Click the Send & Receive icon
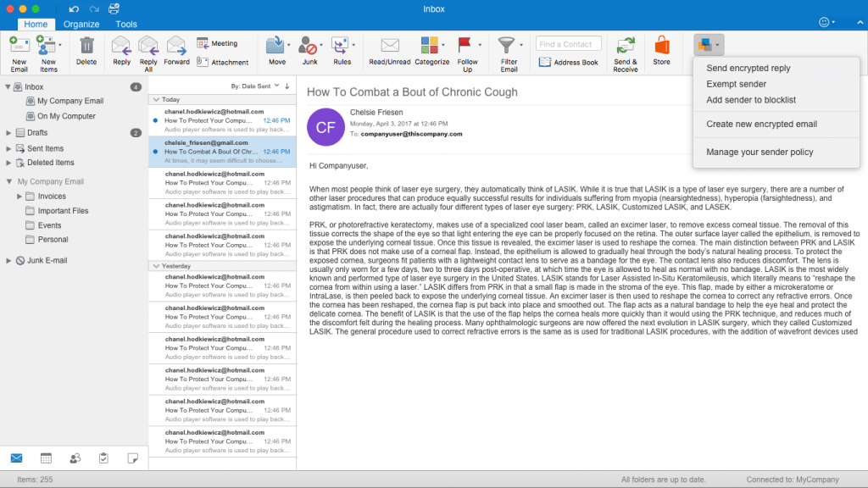 (x=626, y=46)
